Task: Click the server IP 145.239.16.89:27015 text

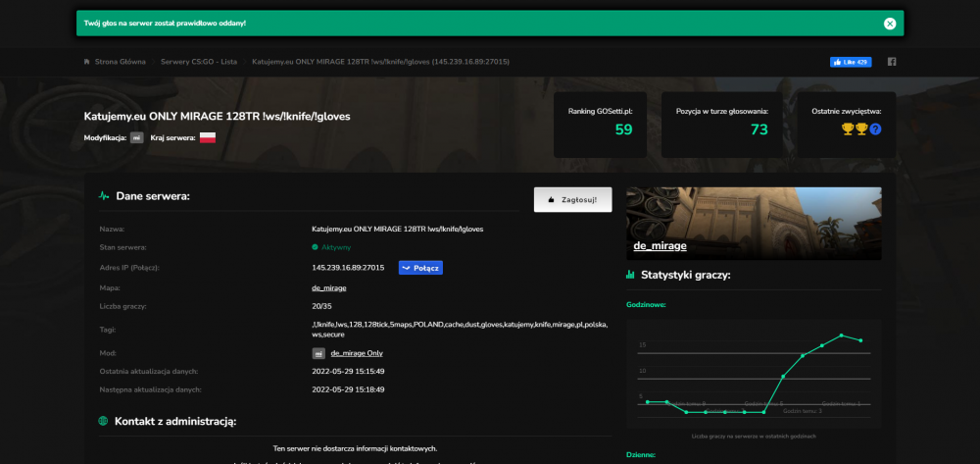Action: 348,268
